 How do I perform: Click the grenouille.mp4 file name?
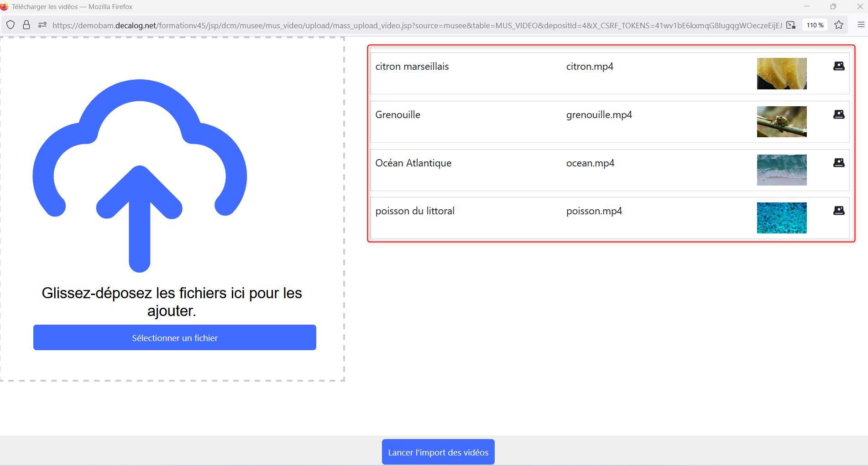(x=599, y=115)
